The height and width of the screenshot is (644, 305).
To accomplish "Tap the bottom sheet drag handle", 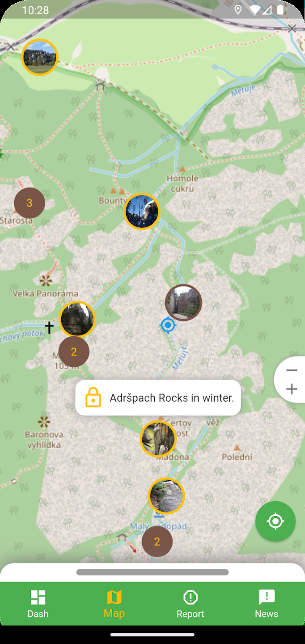I will 152,572.
